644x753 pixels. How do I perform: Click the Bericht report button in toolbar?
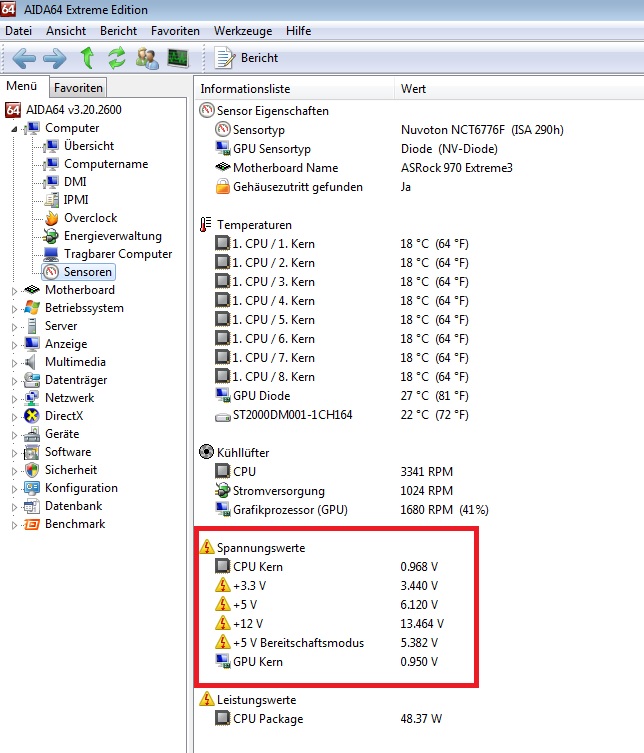(246, 58)
